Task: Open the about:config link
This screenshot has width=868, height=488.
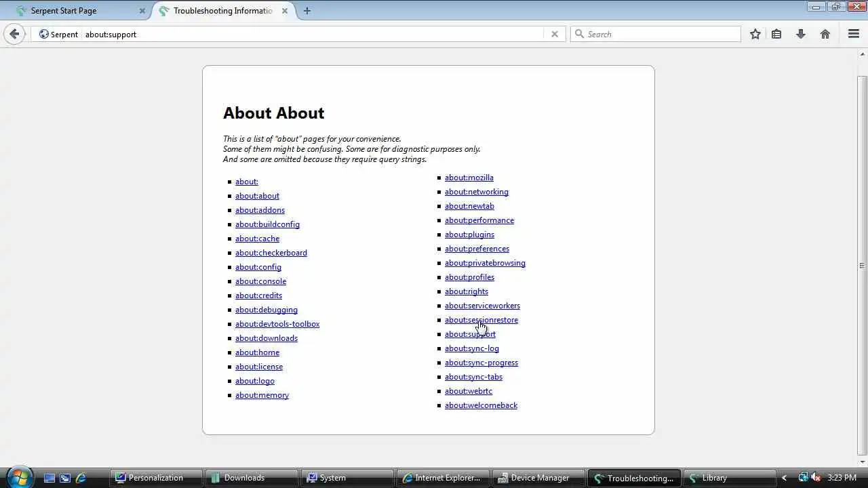Action: [258, 267]
